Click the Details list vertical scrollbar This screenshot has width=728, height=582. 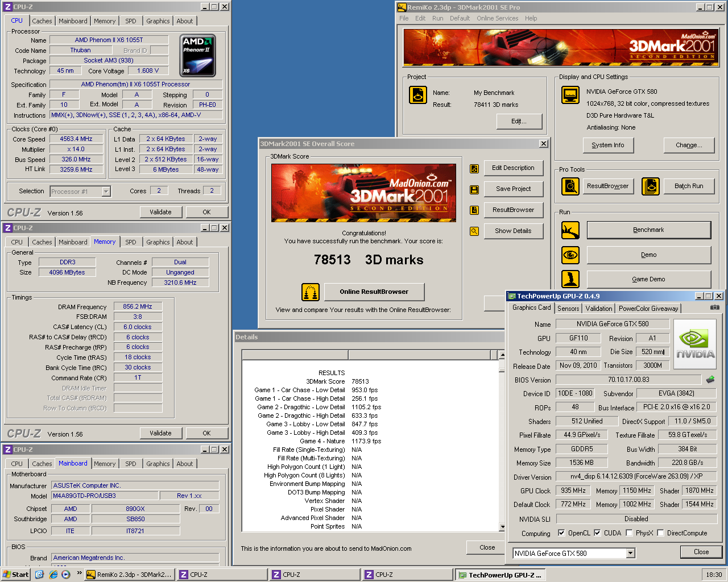[502, 440]
